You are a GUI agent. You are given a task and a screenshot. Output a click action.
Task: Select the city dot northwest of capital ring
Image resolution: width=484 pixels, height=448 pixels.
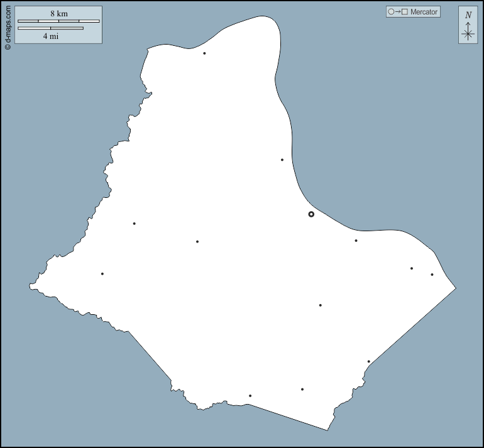282,160
